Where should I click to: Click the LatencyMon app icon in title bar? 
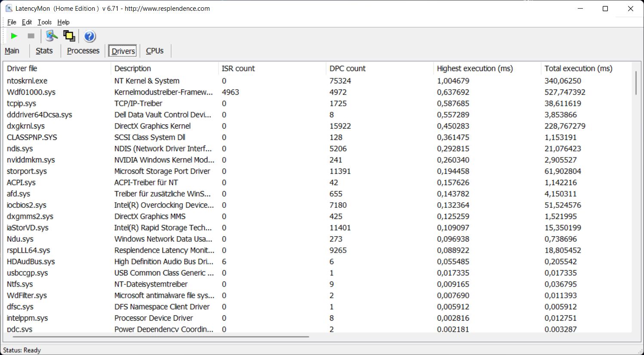[9, 9]
